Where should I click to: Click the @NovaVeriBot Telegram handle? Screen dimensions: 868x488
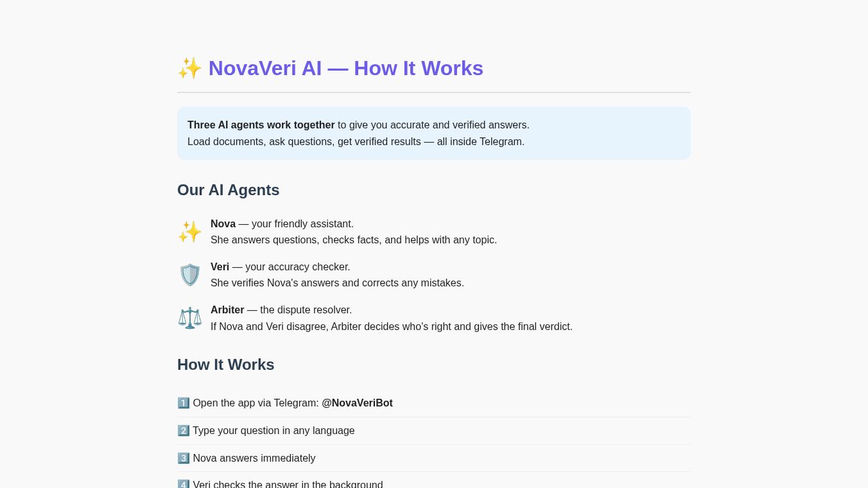coord(357,403)
